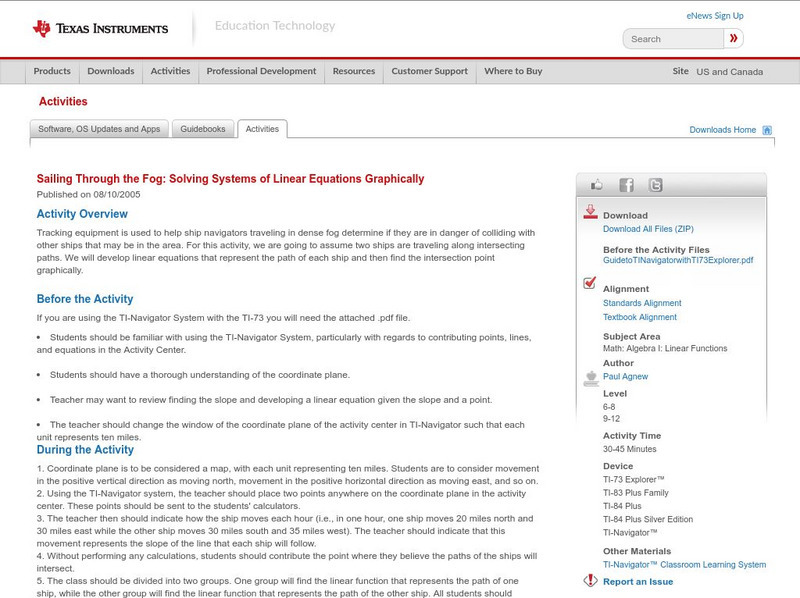Click the Report an Issue warning icon
Viewport: 800px width, 598px height.
click(590, 580)
